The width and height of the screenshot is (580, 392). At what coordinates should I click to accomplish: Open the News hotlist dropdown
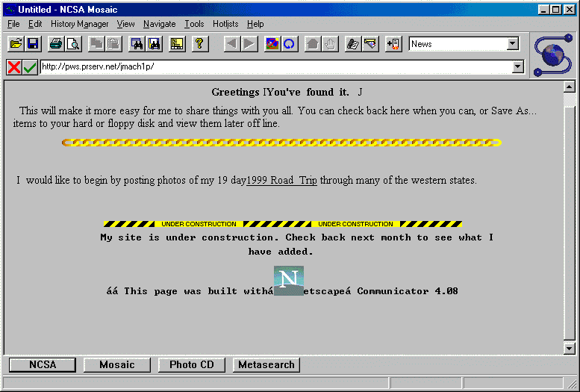[512, 43]
